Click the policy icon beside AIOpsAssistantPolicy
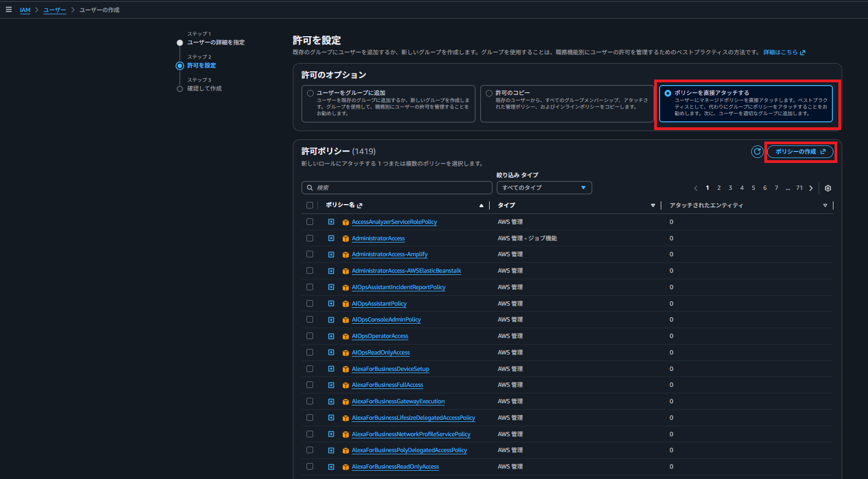 (345, 304)
